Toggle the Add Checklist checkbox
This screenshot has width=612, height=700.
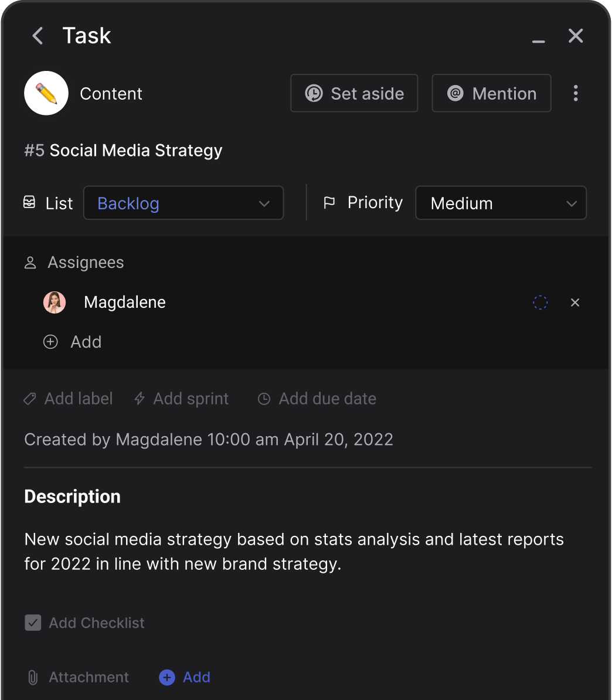pyautogui.click(x=33, y=623)
